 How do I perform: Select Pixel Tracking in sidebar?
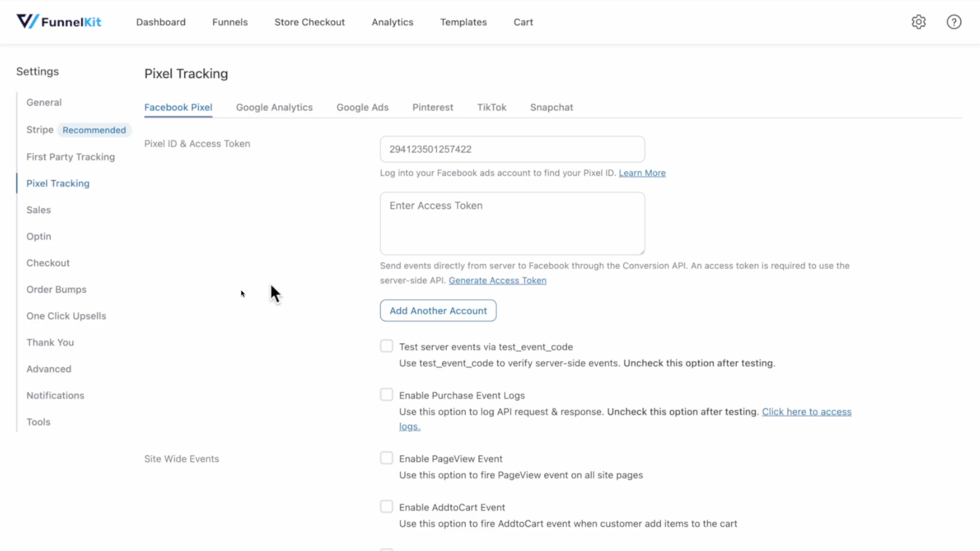tap(58, 183)
